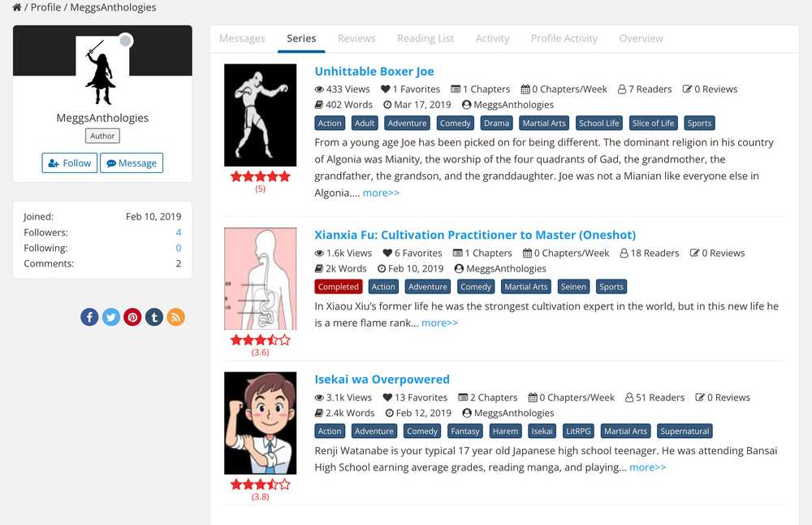Click the Message button
Image resolution: width=812 pixels, height=525 pixels.
pyautogui.click(x=132, y=163)
